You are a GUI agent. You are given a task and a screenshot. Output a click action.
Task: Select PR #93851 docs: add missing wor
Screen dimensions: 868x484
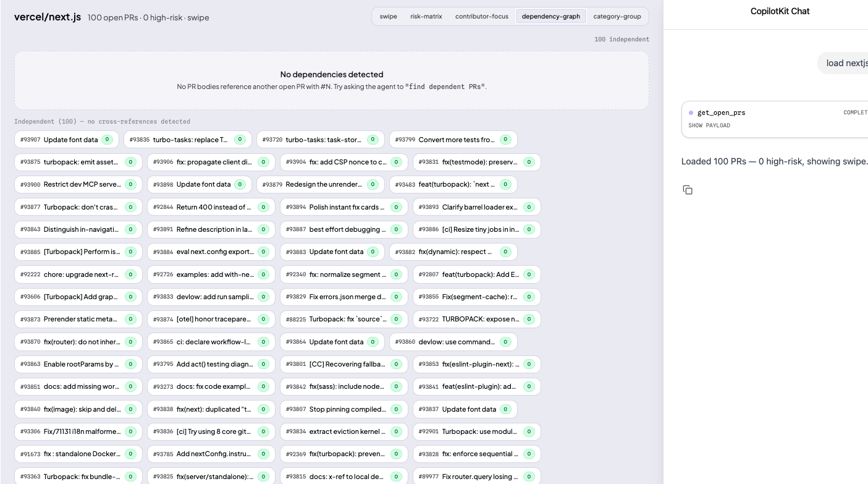[x=78, y=386]
